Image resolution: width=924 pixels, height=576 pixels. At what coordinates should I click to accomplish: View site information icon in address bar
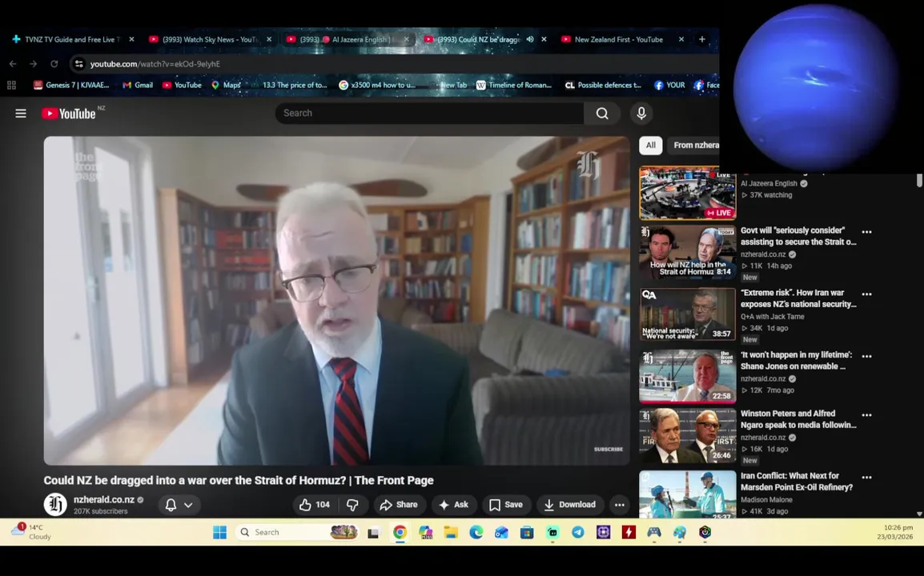coord(79,64)
